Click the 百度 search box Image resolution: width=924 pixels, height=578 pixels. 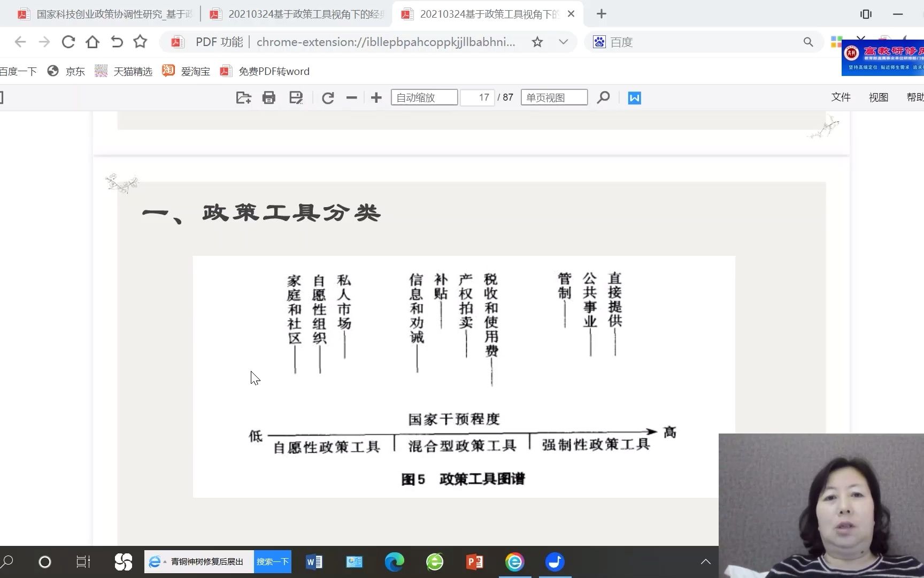(703, 42)
